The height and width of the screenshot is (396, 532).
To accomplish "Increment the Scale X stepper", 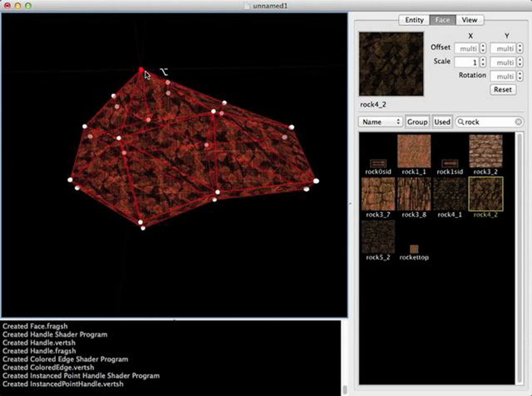I will tap(483, 60).
